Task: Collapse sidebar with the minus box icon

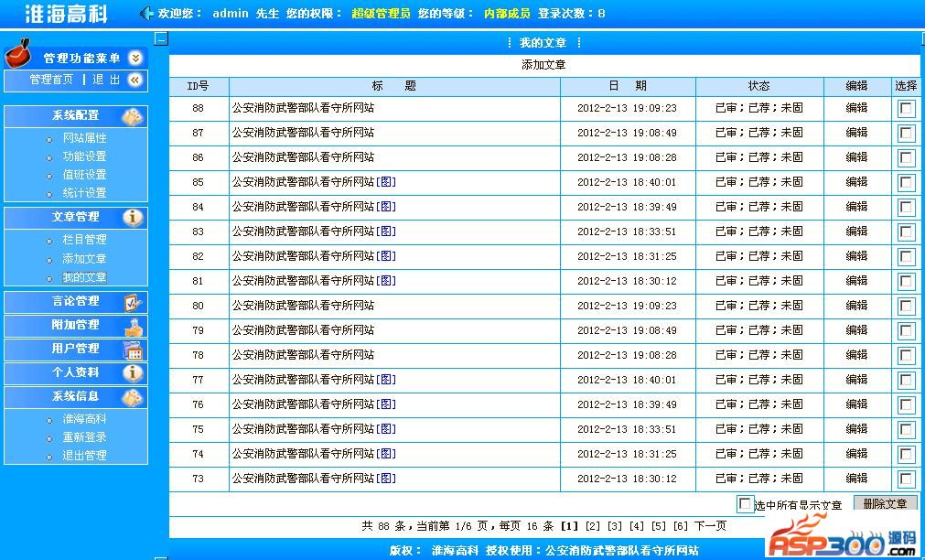Action: pos(161,39)
